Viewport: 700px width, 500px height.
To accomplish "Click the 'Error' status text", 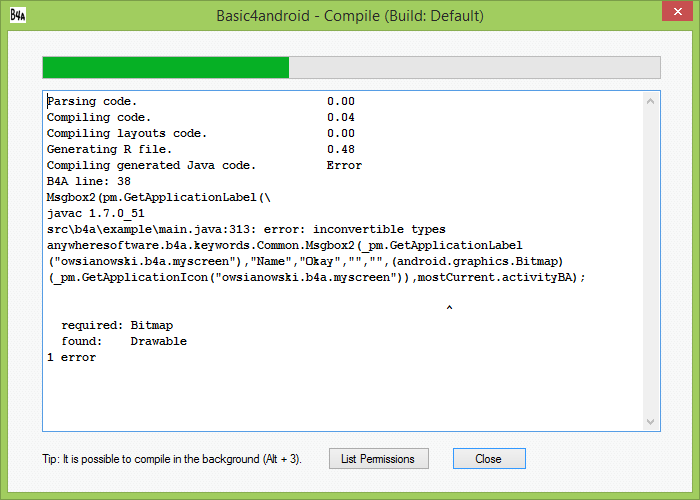I will tap(344, 165).
